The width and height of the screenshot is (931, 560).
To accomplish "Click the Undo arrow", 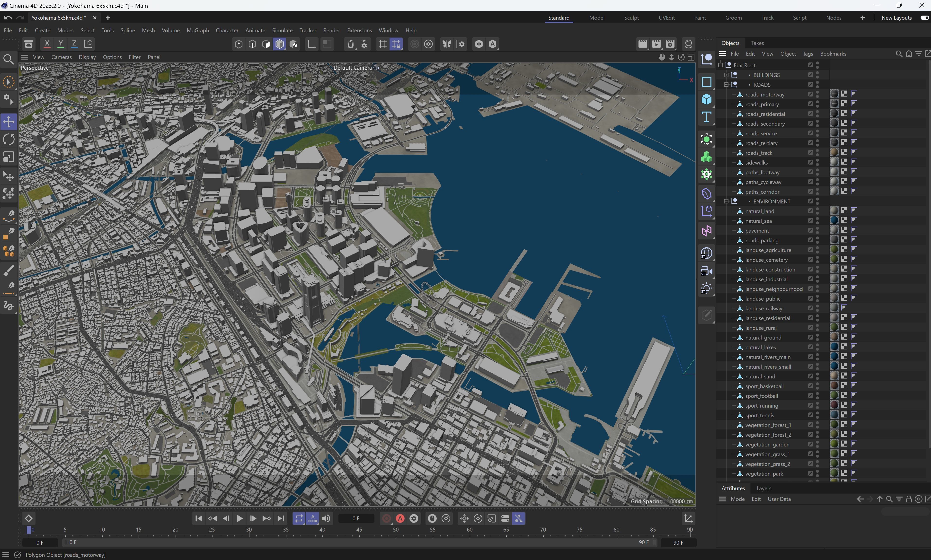I will pyautogui.click(x=8, y=18).
